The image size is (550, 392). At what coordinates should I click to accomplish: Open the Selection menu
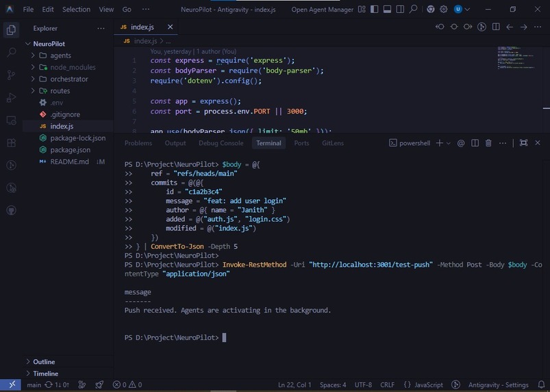[76, 10]
